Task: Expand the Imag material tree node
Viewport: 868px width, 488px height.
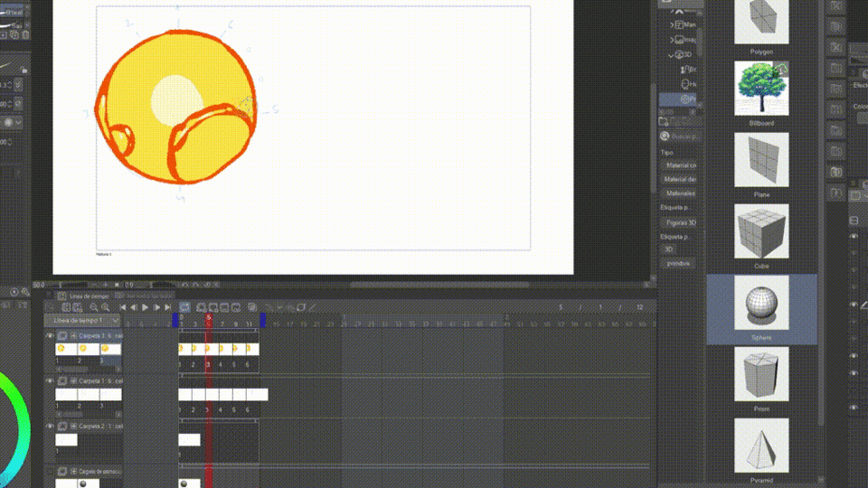Action: coord(672,40)
